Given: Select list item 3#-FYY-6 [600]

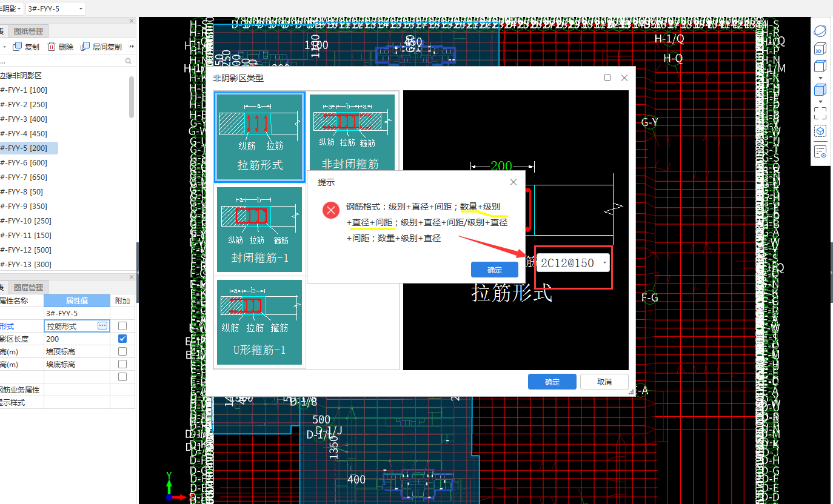Looking at the screenshot, I should click(24, 162).
